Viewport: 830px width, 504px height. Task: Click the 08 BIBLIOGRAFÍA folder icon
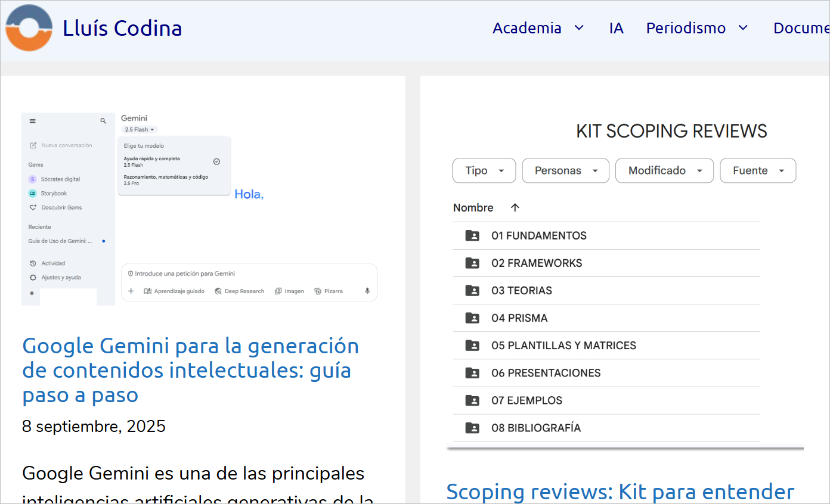tap(472, 428)
